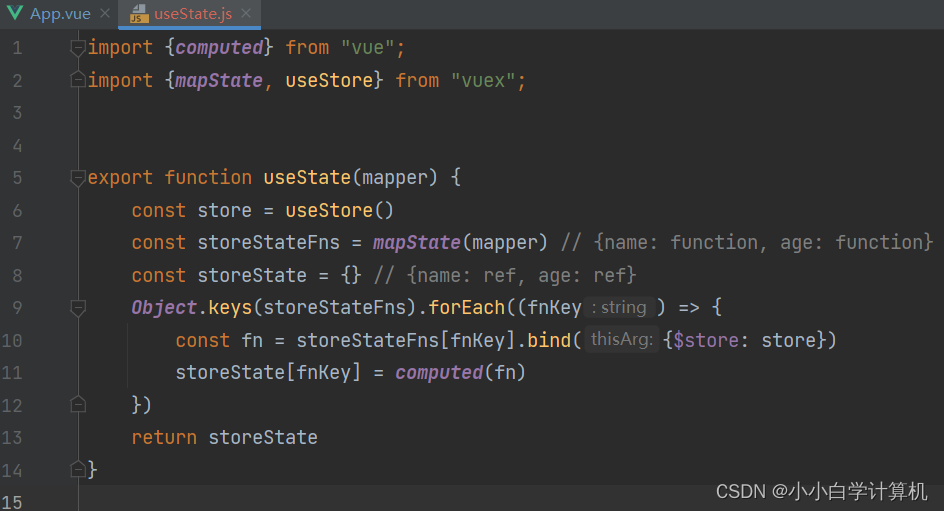The width and height of the screenshot is (944, 511).
Task: Click the '{name: ref, age: ref}' comment
Action: (521, 275)
